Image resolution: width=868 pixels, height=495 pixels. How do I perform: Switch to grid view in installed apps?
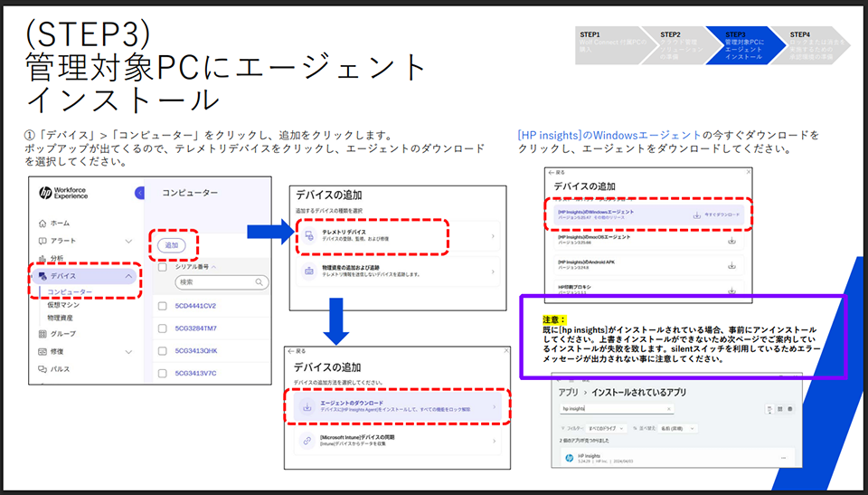pos(780,409)
